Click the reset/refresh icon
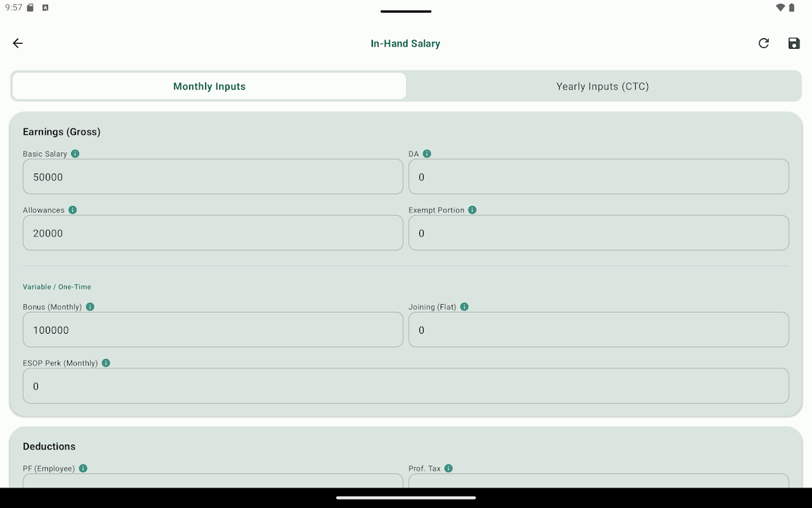Image resolution: width=812 pixels, height=508 pixels. [763, 43]
